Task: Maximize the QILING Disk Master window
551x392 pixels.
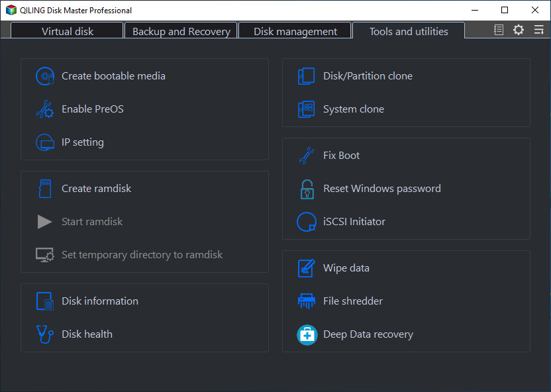Action: (505, 10)
